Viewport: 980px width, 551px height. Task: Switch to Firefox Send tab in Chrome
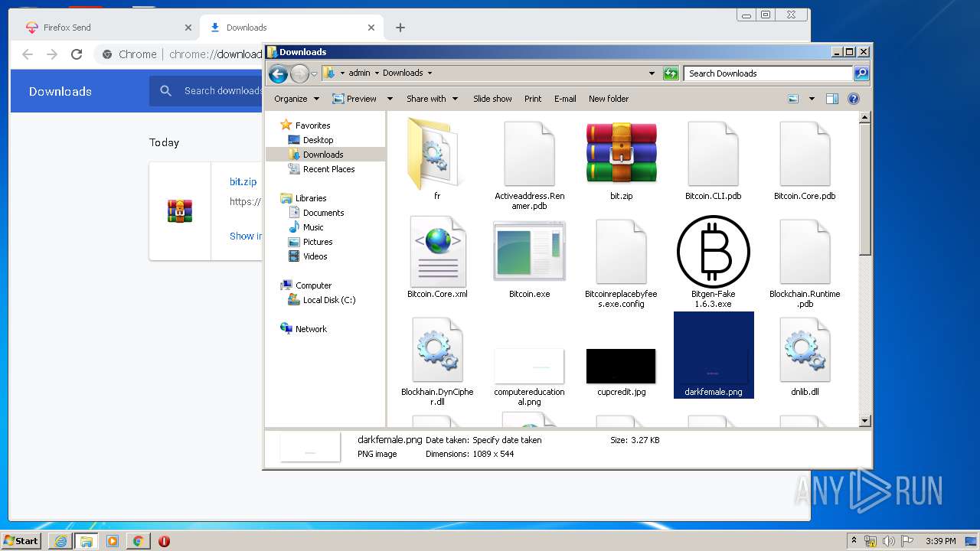coord(107,28)
